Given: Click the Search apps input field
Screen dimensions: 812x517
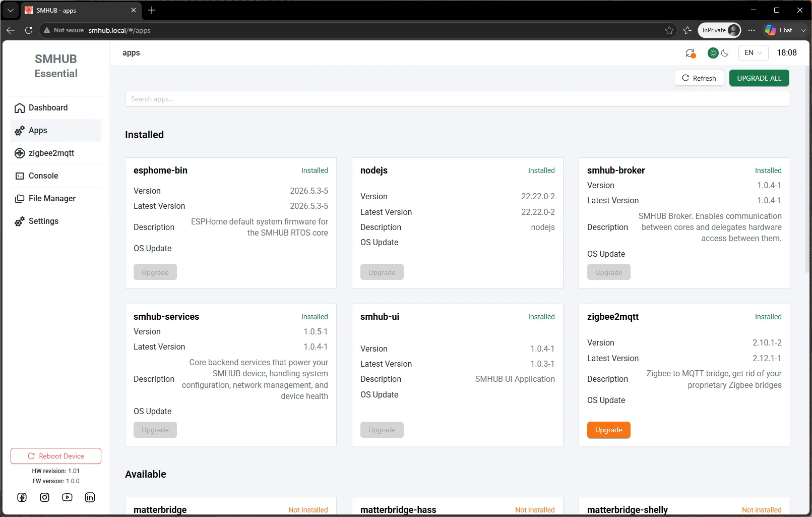Looking at the screenshot, I should 457,99.
